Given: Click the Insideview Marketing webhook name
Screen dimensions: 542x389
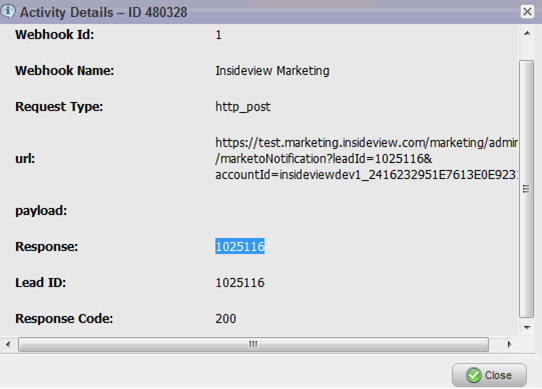Looking at the screenshot, I should (272, 71).
